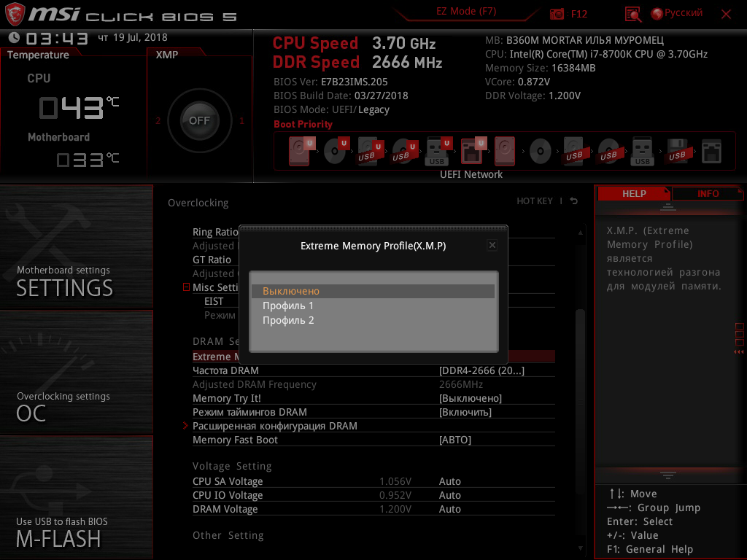747x560 pixels.
Task: Close the Extreme Memory Profile popup
Action: coord(492,245)
